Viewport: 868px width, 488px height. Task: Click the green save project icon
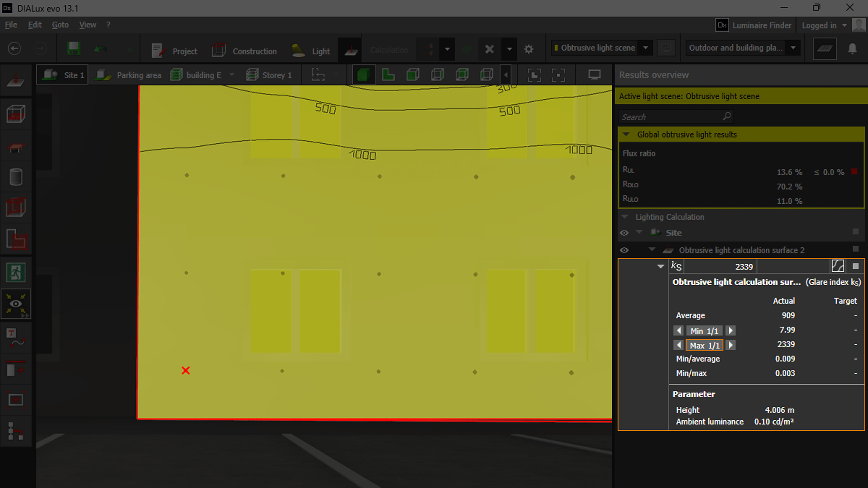73,49
